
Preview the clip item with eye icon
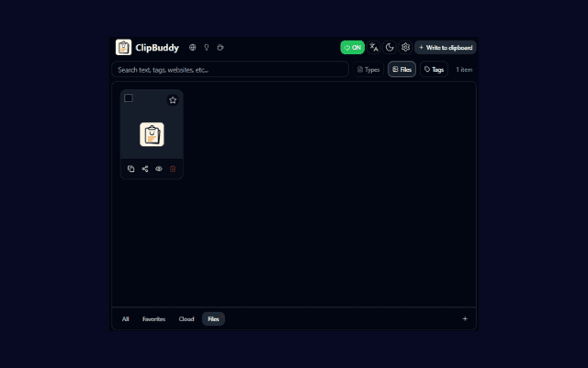point(159,169)
